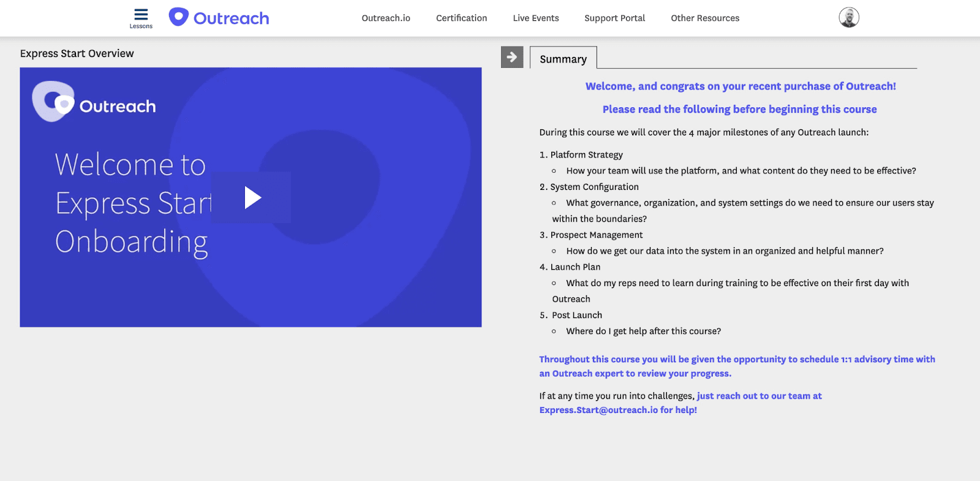Click the 'Express Start Overview' lesson title
The height and width of the screenshot is (481, 980).
77,53
